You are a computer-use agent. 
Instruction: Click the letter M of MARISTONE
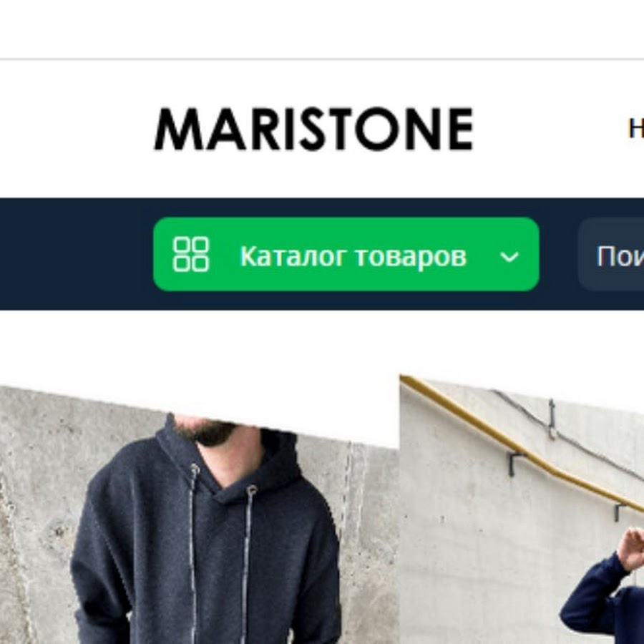[180, 129]
